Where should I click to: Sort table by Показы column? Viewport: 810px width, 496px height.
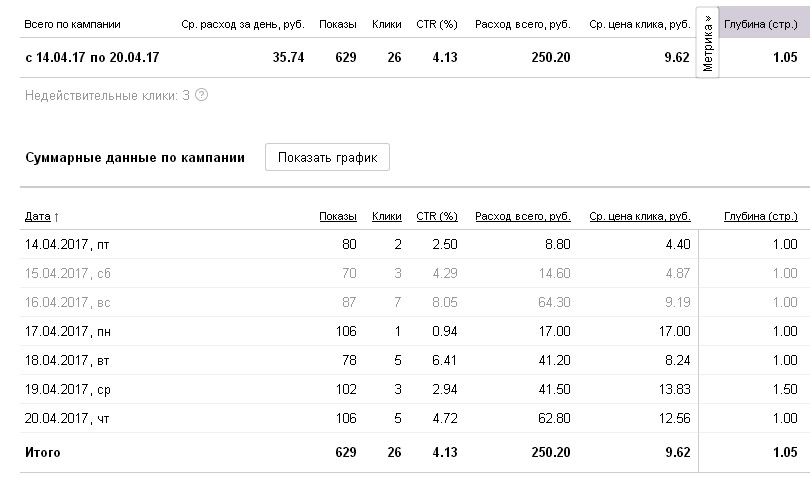click(x=337, y=216)
